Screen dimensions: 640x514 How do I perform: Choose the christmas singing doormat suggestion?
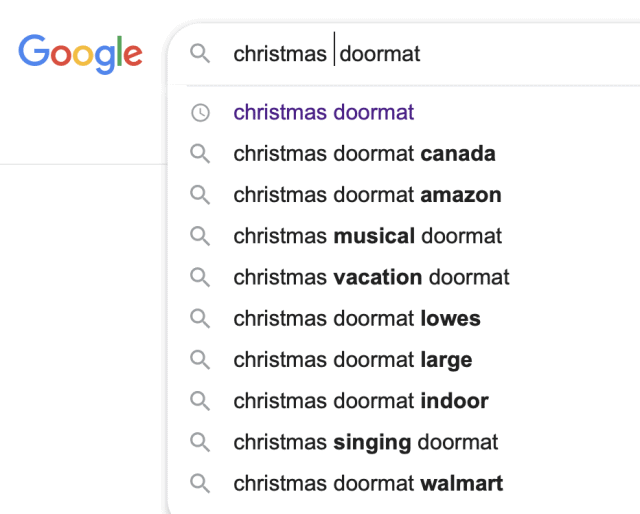(x=365, y=442)
